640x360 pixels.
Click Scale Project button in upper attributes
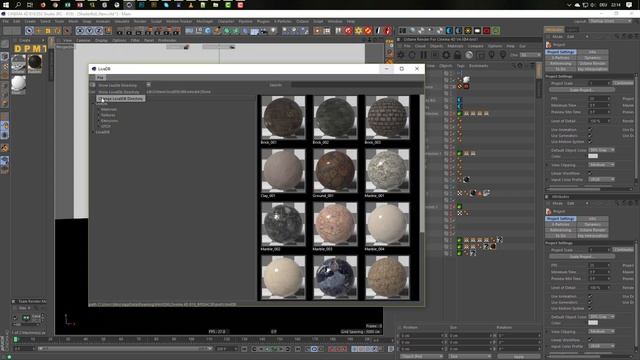click(x=582, y=90)
